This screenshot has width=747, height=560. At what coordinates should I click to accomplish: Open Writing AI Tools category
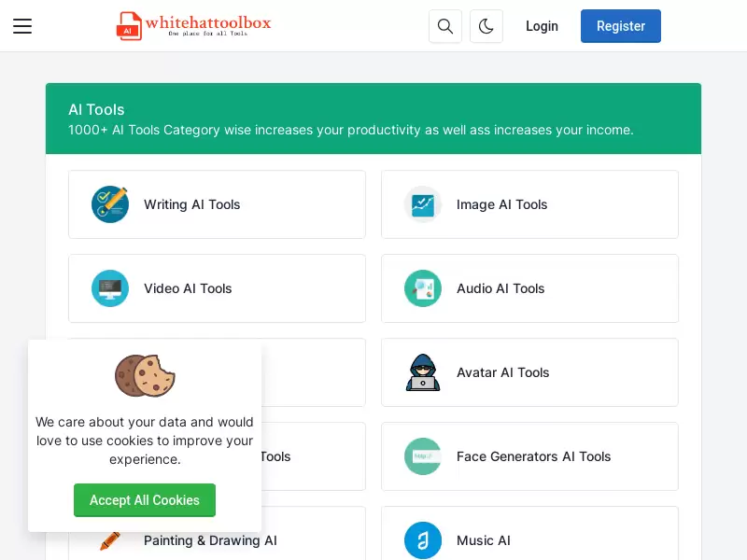point(217,204)
